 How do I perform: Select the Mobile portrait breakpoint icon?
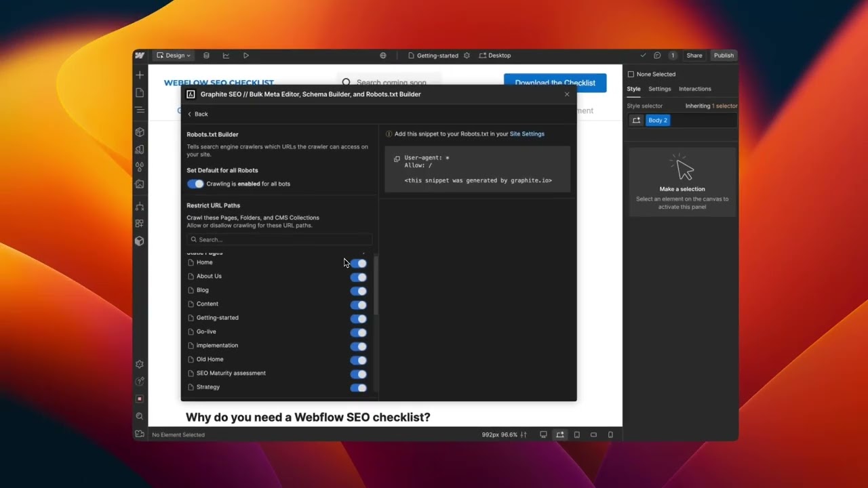pyautogui.click(x=610, y=434)
